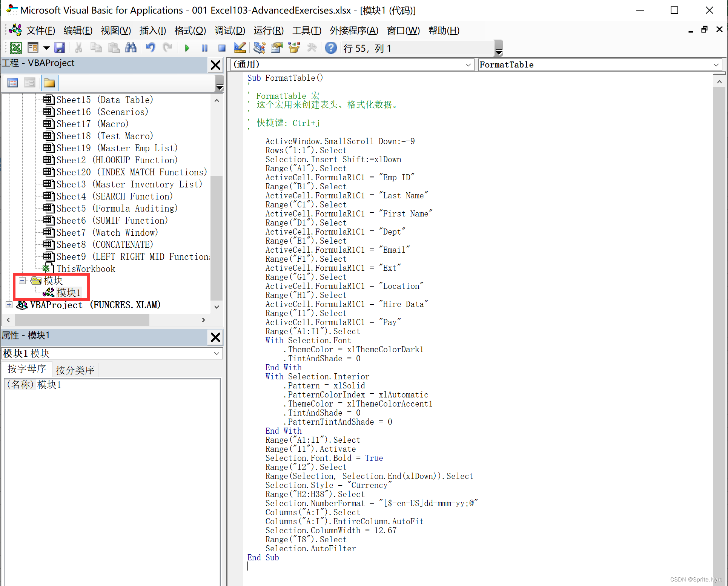Screen dimensions: 728x586
Task: Switch to the 按分类序 tab
Action: click(75, 370)
